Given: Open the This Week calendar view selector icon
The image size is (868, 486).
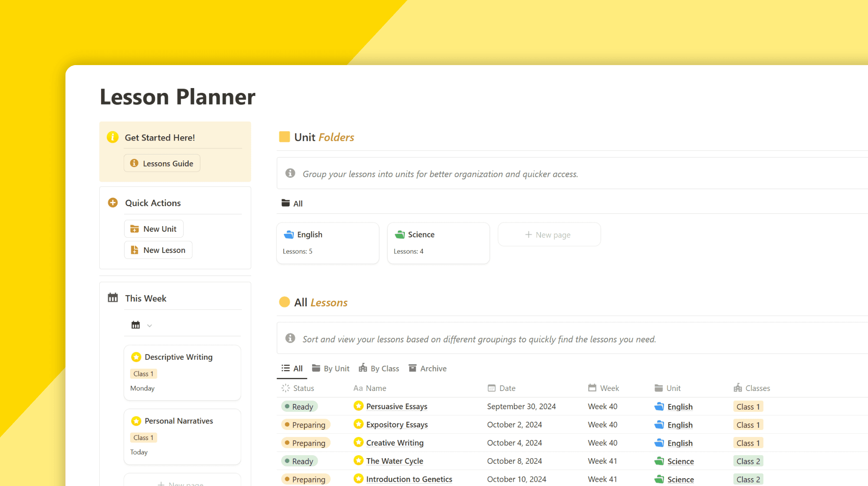Looking at the screenshot, I should click(135, 325).
